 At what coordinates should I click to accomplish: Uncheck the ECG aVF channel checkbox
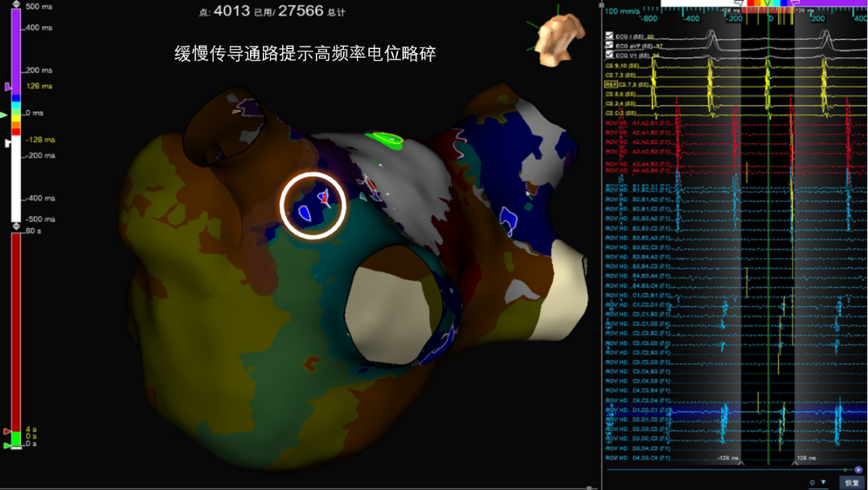coord(609,45)
